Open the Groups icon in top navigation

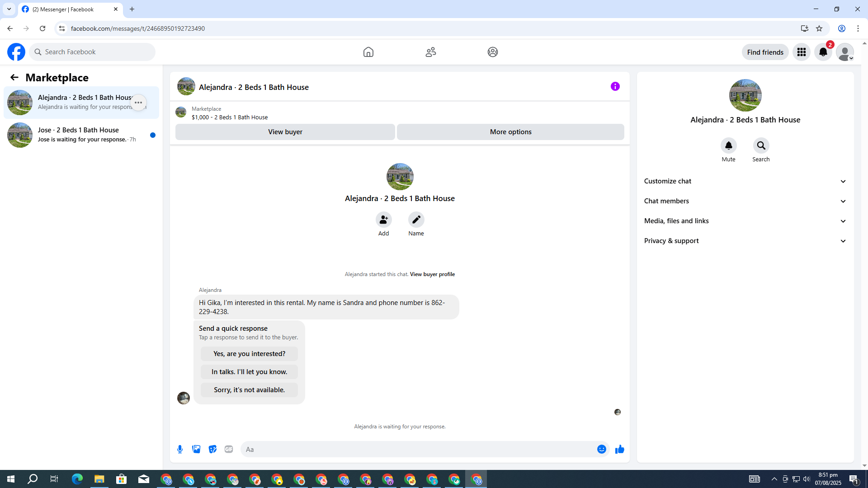493,52
